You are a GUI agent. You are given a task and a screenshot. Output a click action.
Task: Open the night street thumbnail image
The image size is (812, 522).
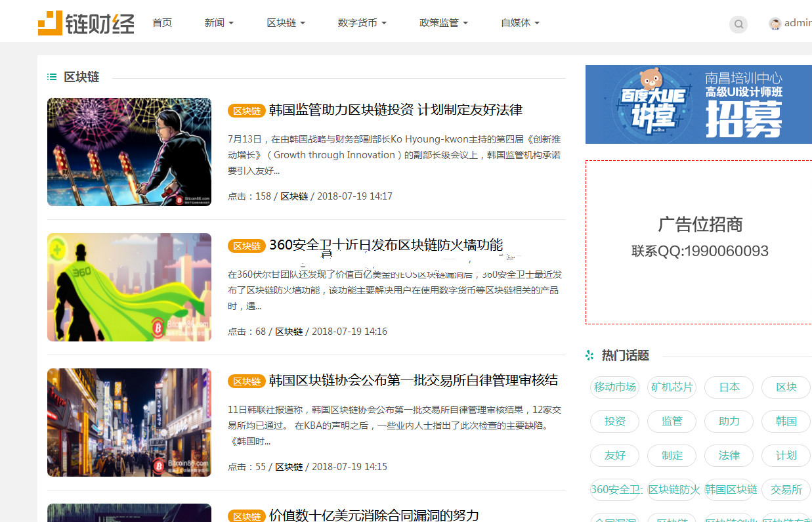tap(129, 423)
